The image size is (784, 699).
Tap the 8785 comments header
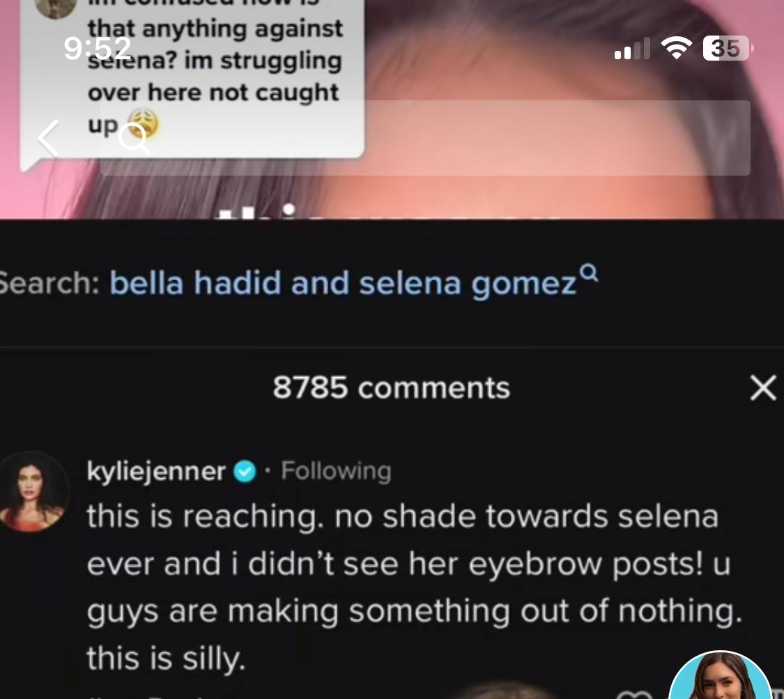[x=391, y=388]
